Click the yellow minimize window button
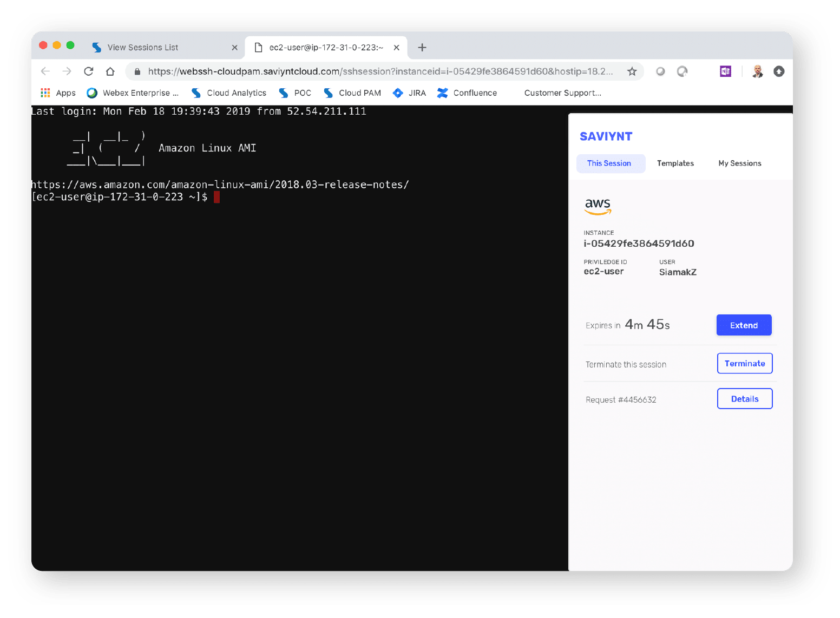 57,45
